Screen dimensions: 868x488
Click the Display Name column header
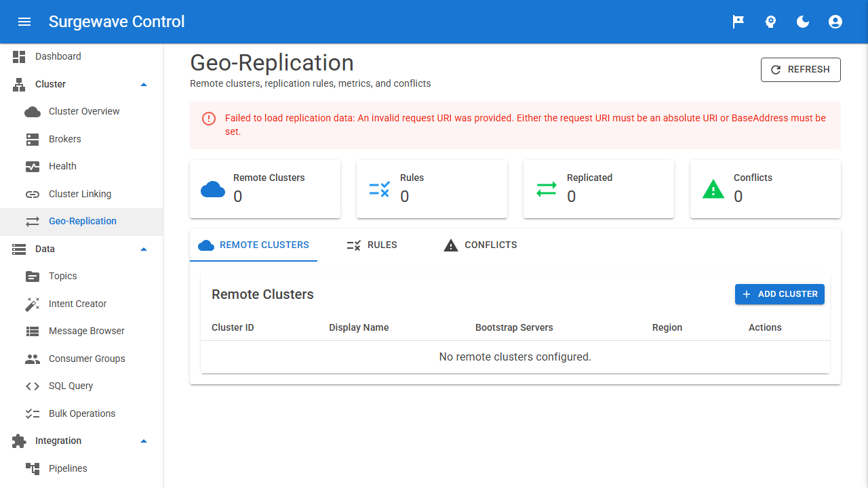[359, 327]
